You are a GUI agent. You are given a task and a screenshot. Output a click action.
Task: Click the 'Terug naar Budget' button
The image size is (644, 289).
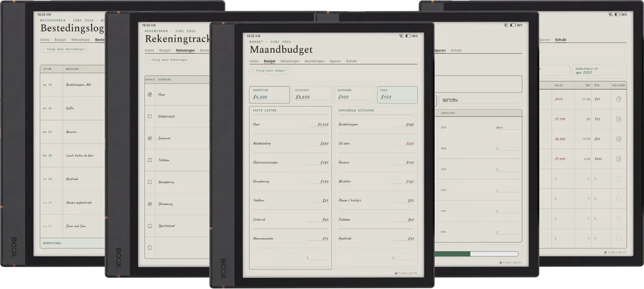(x=269, y=71)
